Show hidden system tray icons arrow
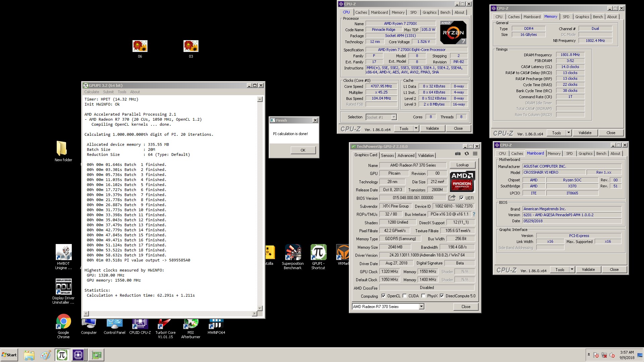Image resolution: width=644 pixels, height=362 pixels. [x=589, y=354]
